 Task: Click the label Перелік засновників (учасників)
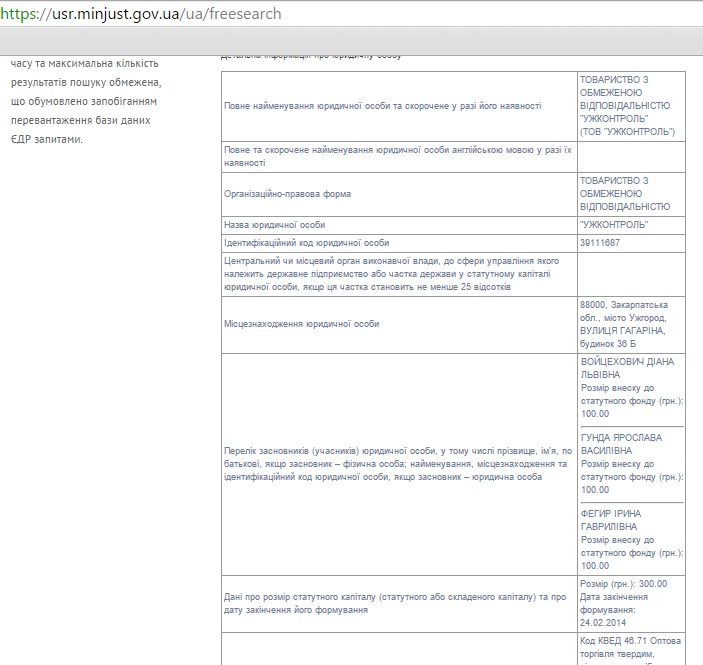pos(398,464)
